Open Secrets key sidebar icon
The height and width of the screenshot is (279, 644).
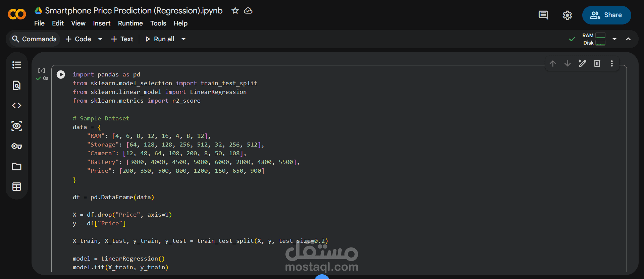pyautogui.click(x=16, y=146)
